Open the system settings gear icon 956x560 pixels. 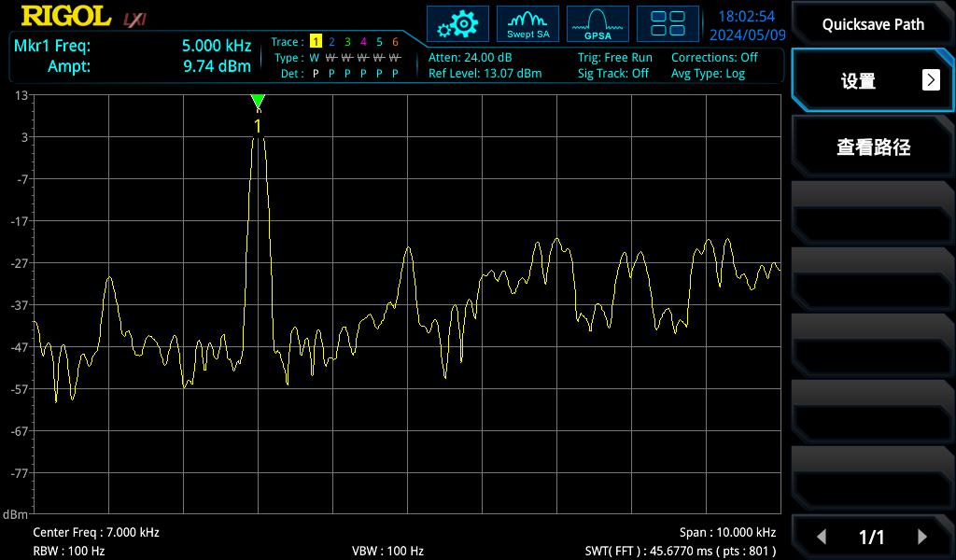[x=457, y=23]
